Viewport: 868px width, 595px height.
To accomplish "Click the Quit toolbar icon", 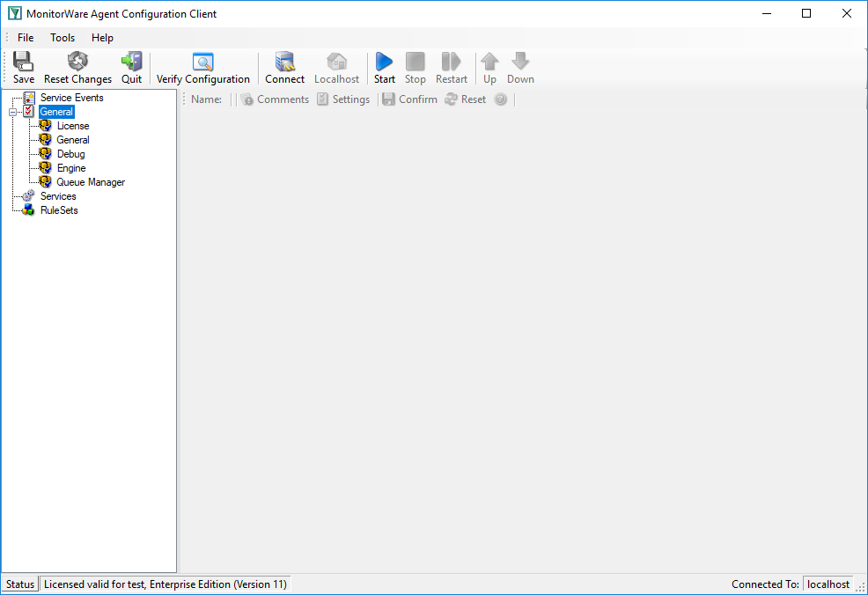I will (131, 62).
